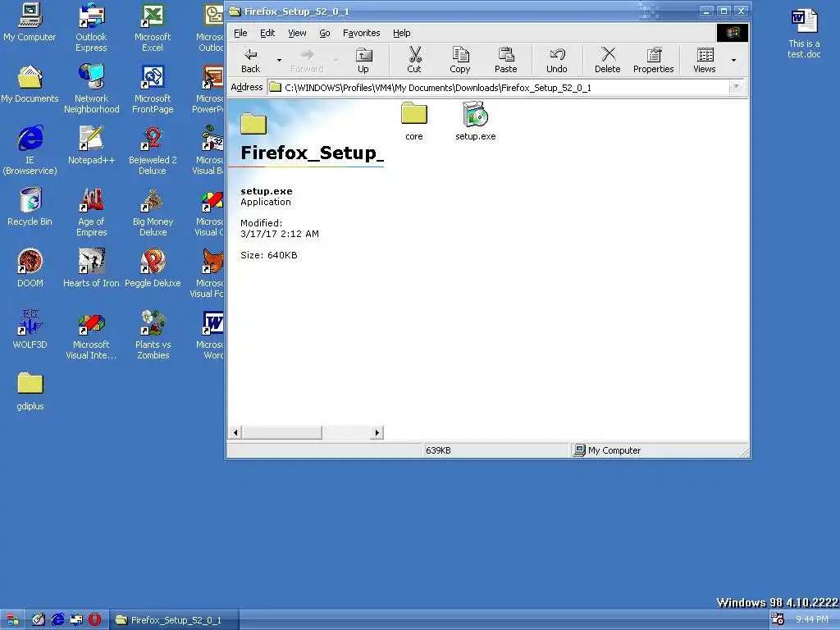840x630 pixels.
Task: Click the Copy toolbar icon
Action: (460, 60)
